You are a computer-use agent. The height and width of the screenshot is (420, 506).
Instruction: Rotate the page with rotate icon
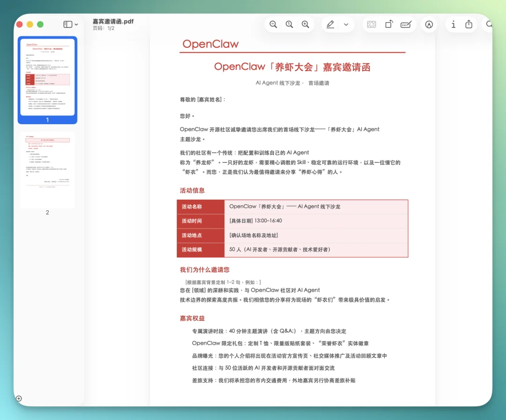click(x=389, y=25)
